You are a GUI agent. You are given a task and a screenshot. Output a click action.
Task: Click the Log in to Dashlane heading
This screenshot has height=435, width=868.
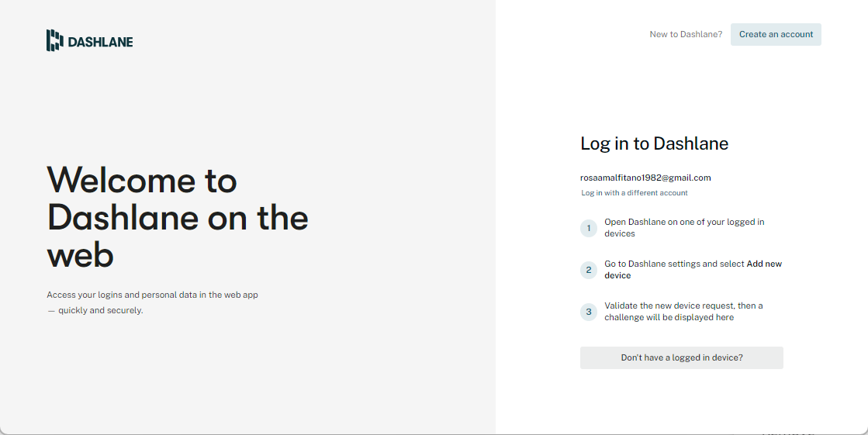(654, 143)
